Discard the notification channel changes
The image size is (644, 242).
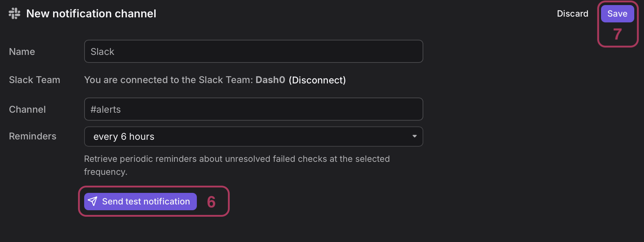572,14
